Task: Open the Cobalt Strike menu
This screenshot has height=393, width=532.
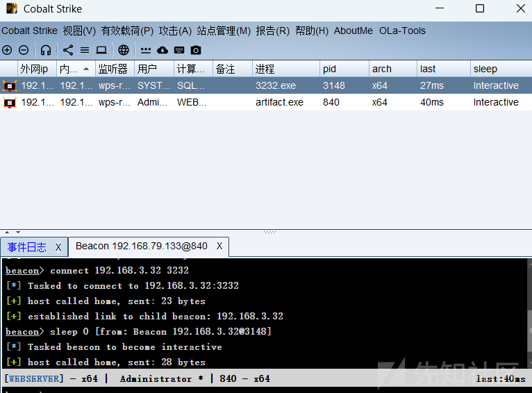Action: pos(30,31)
